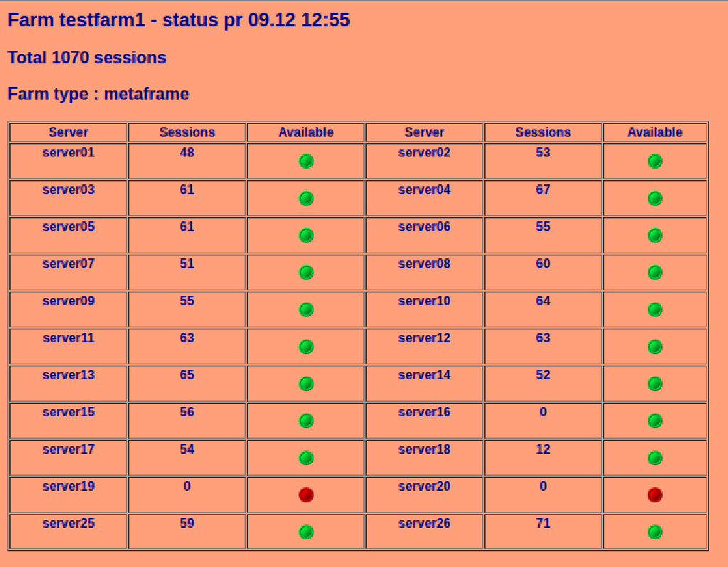The width and height of the screenshot is (728, 567).
Task: Click the red availability indicator for server19
Action: pos(306,494)
